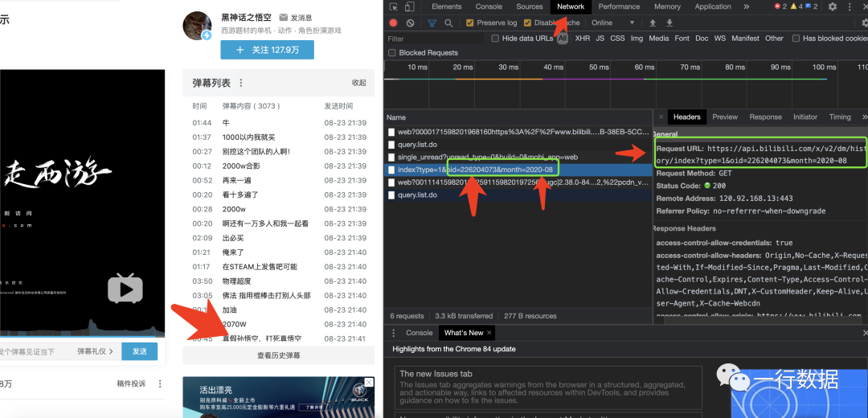Open the Timing tab of the request
Screen dimensions: 868x418
[840, 117]
